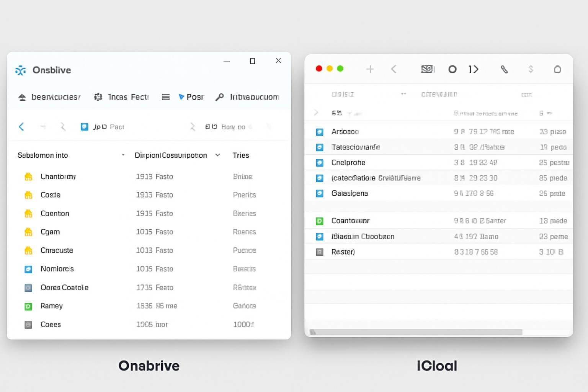
Task: Select the Cnelprone row in ICloal
Action: 439,162
